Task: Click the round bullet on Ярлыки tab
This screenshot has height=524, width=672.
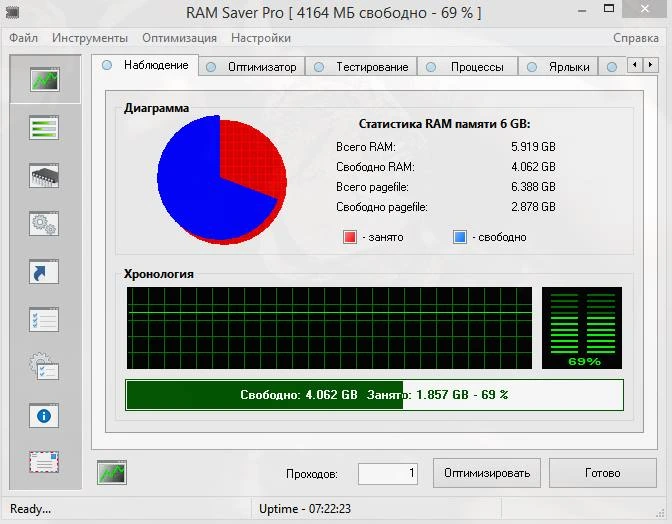Action: (532, 67)
